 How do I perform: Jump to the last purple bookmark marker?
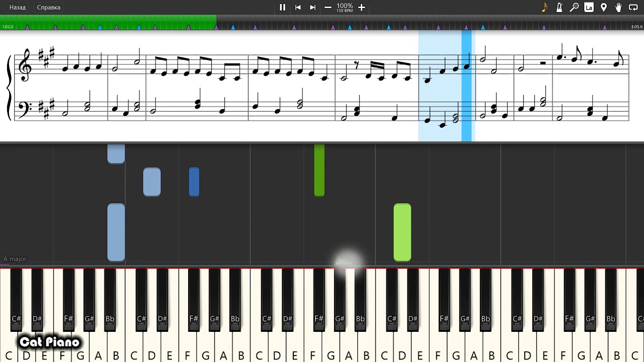tap(605, 27)
